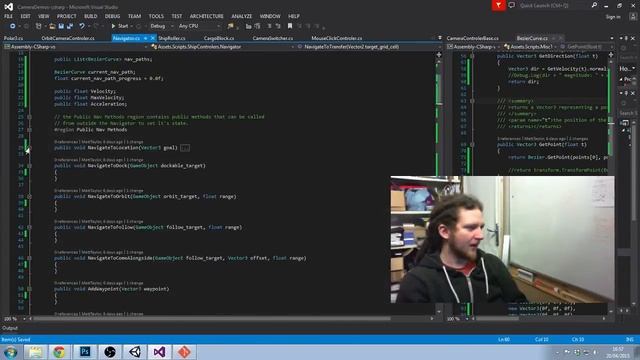640x360 pixels.
Task: Click the Save button in toolbar
Action: tap(61, 26)
